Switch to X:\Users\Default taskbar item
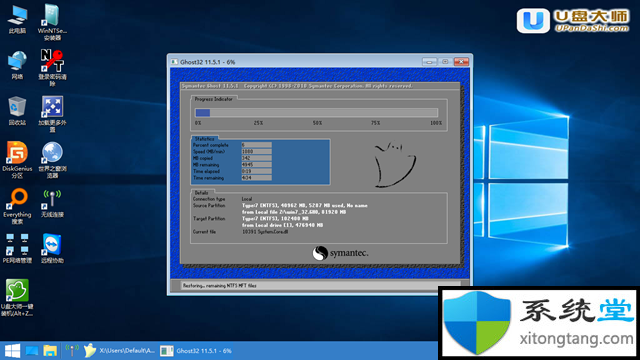The image size is (640, 360). 119,351
